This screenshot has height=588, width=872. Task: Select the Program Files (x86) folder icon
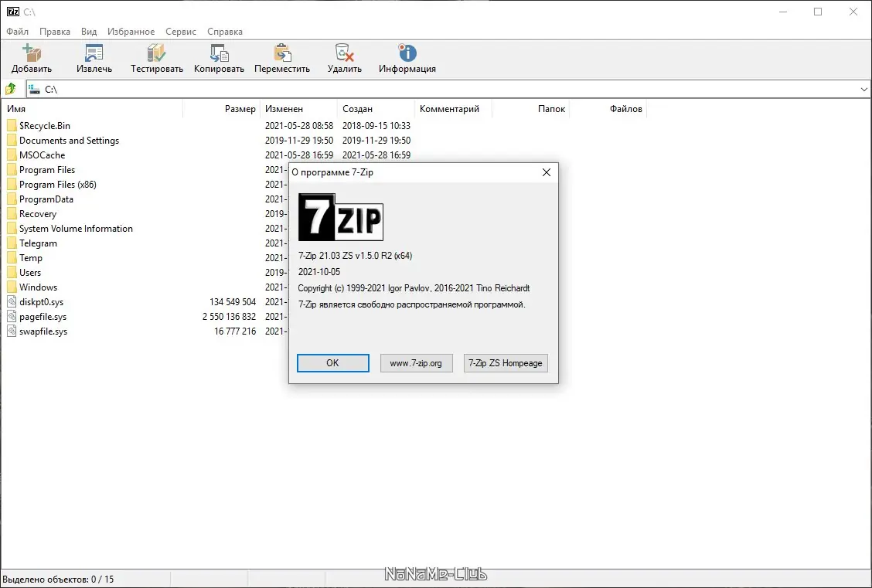point(12,185)
